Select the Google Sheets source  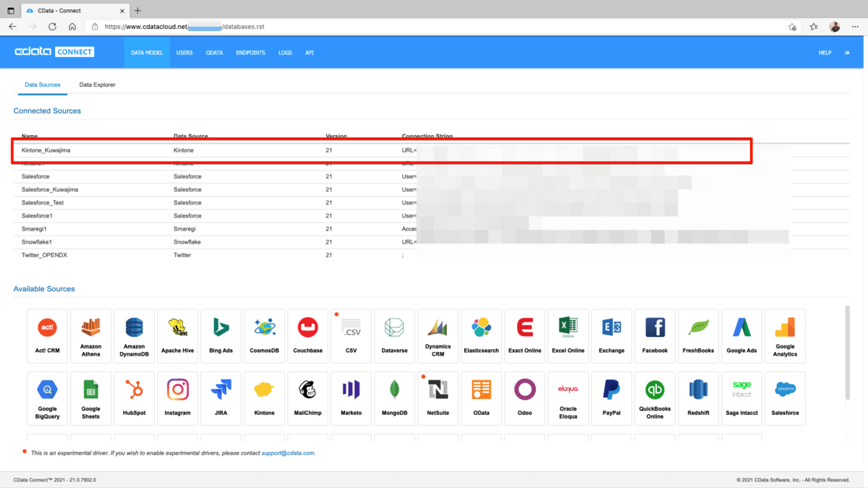[x=90, y=398]
